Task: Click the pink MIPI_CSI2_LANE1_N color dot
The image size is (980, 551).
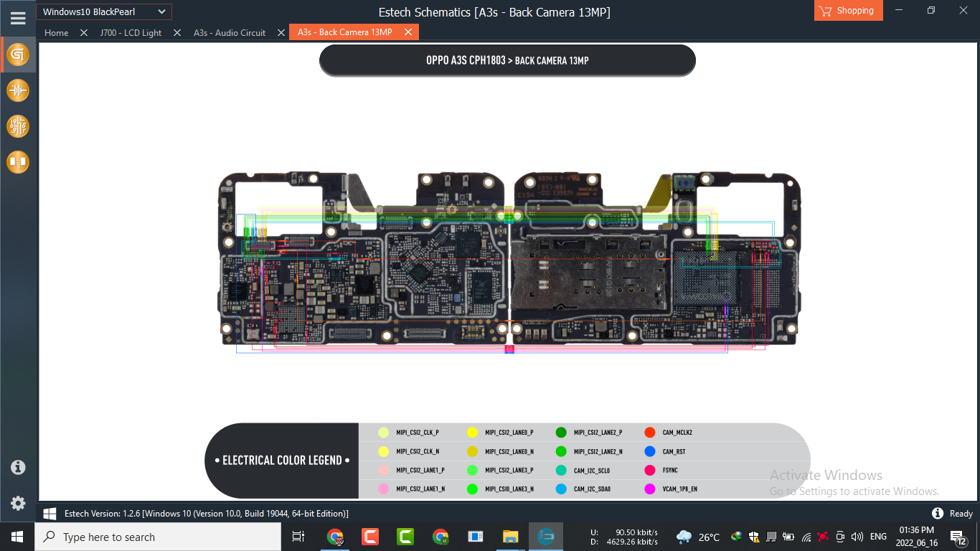Action: [x=383, y=489]
